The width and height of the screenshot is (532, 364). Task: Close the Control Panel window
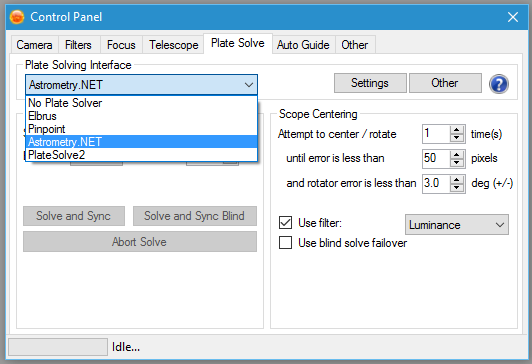pos(513,17)
